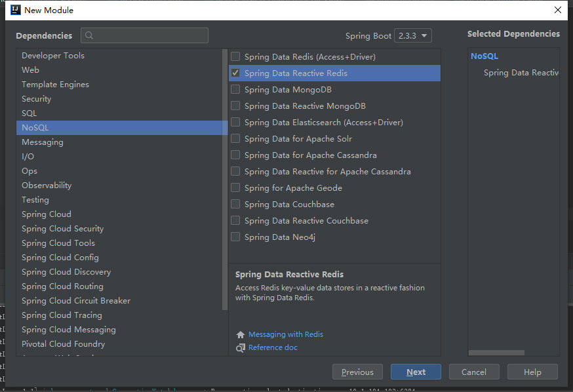Open Messaging with Redis guide link
This screenshot has width=573, height=392.
[x=286, y=334]
